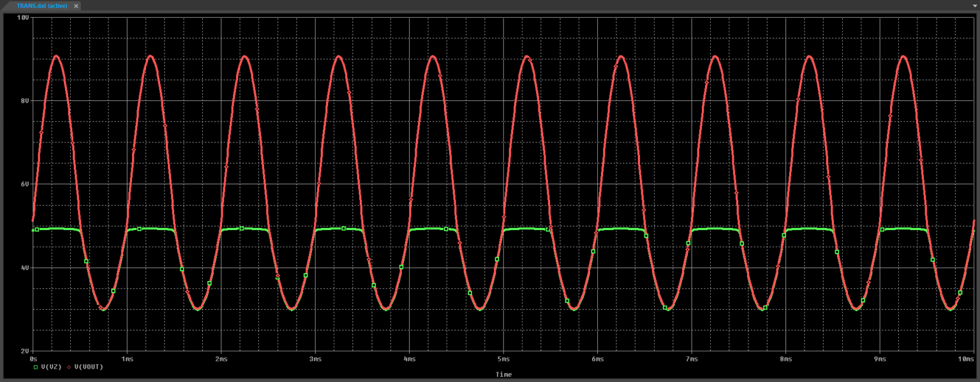The height and width of the screenshot is (382, 980).
Task: Click the 6V label on voltage axis
Action: 24,185
